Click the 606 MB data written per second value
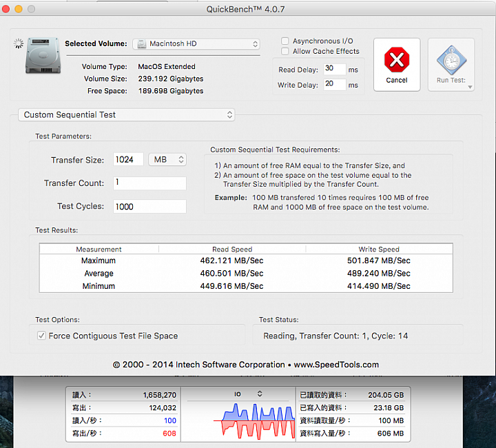This screenshot has width=496, height=448. pyautogui.click(x=391, y=433)
